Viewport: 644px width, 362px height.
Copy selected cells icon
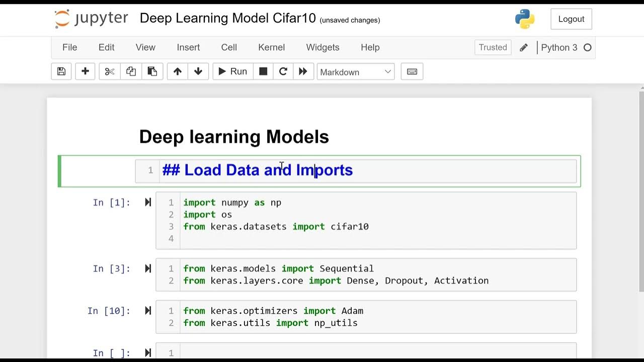coord(131,71)
